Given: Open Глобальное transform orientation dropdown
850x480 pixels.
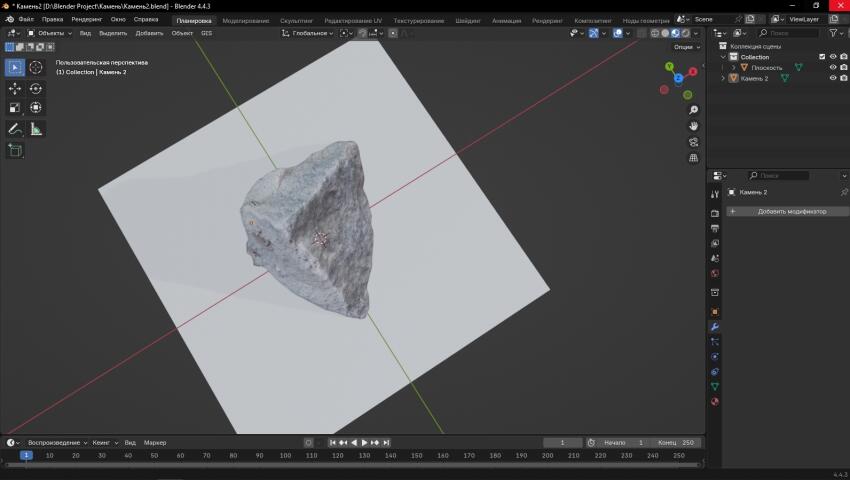Looking at the screenshot, I should pos(307,33).
